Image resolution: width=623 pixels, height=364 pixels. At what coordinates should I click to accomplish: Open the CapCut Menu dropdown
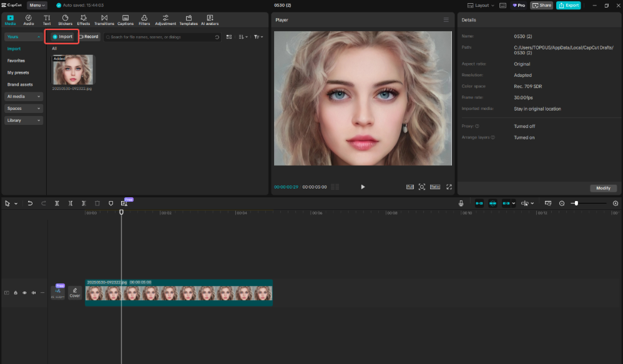point(37,5)
